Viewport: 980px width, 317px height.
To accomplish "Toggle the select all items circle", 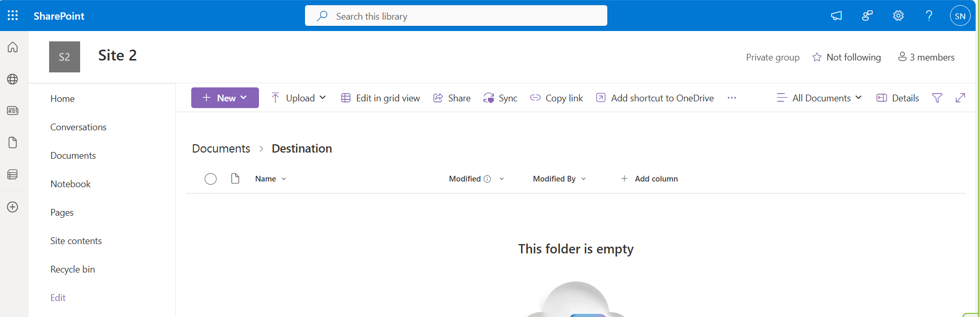I will click(x=210, y=179).
